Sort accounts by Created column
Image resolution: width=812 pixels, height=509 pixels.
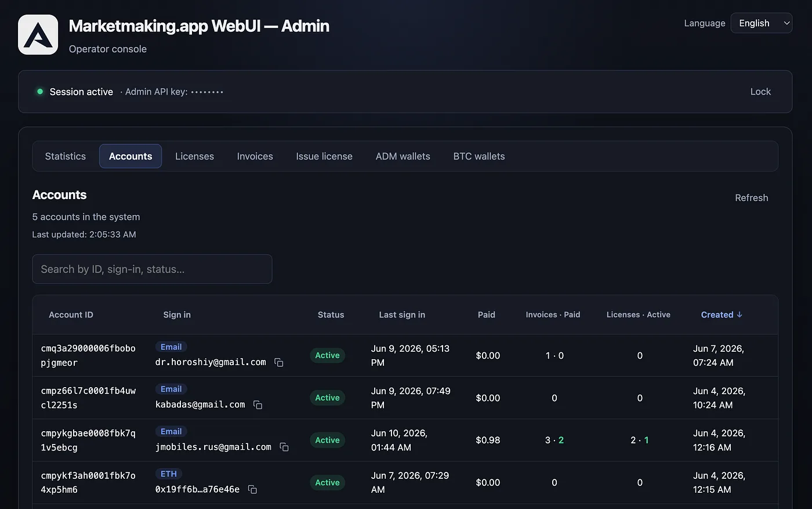coord(722,315)
